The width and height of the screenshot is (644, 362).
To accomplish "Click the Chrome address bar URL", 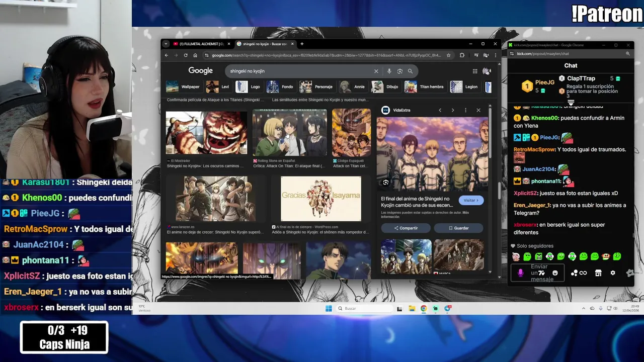I will click(326, 55).
